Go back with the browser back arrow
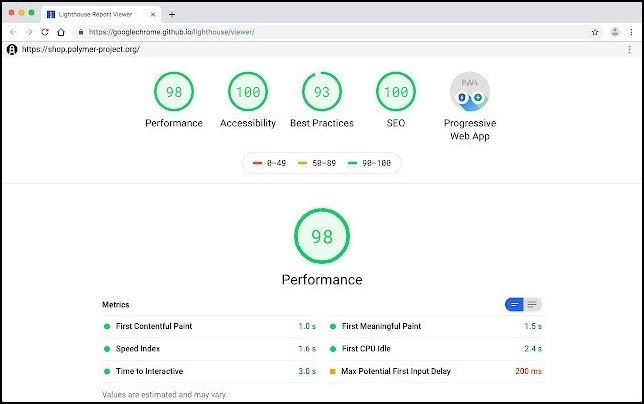The image size is (644, 404). 13,32
